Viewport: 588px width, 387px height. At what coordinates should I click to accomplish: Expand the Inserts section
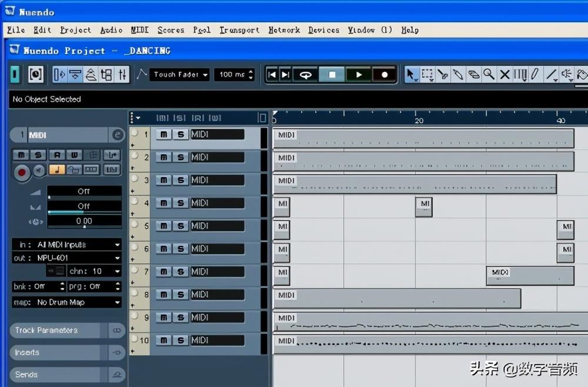coord(68,352)
